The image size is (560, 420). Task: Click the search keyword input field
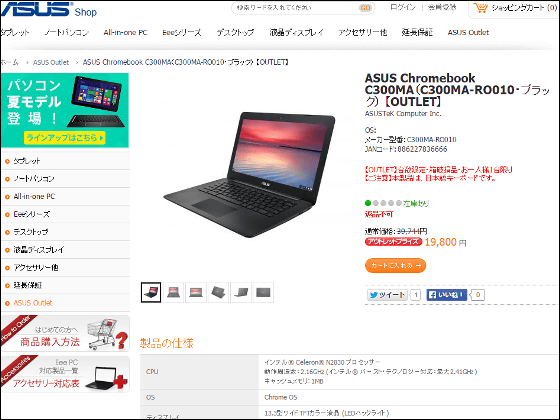296,8
